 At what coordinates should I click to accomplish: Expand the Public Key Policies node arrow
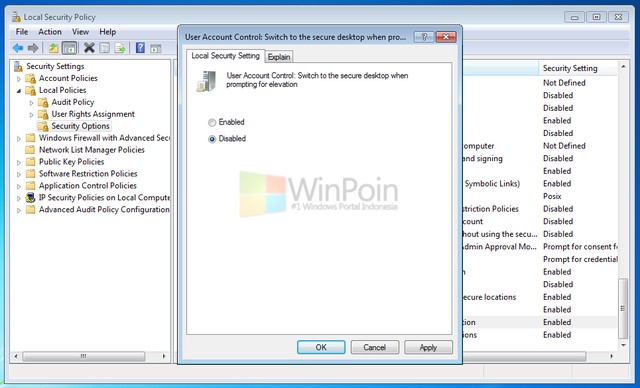point(19,162)
